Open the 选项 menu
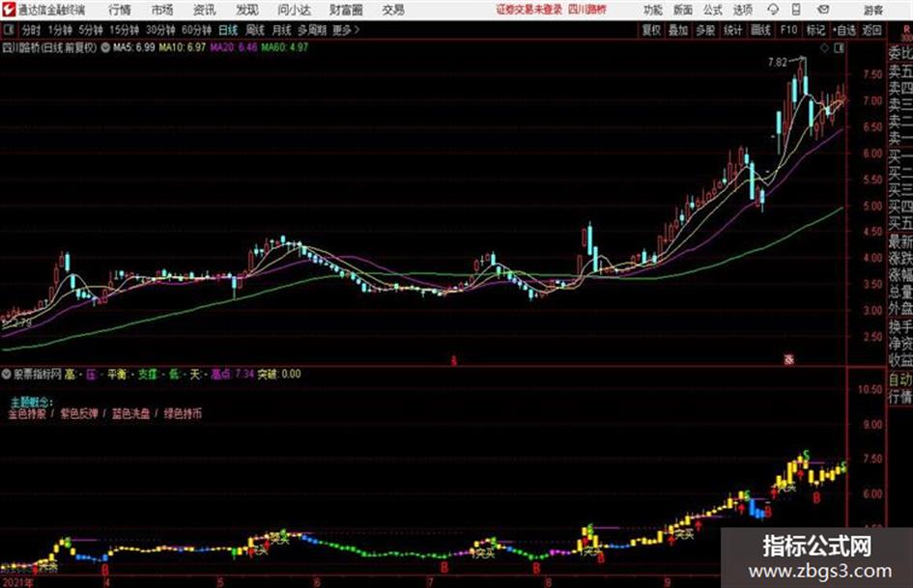The image size is (913, 588). click(742, 10)
